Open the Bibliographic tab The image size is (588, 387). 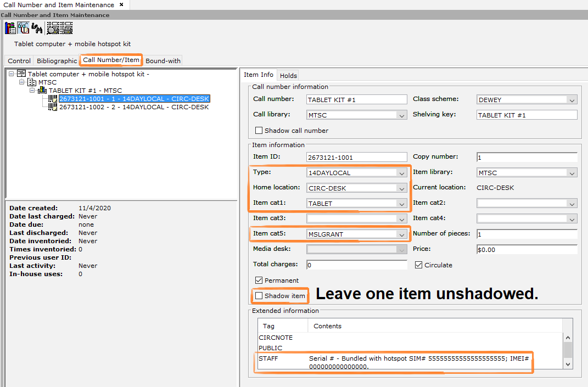[x=57, y=60]
